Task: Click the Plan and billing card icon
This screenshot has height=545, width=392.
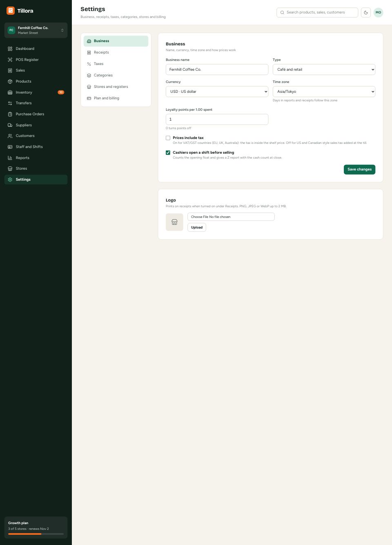Action: click(x=89, y=98)
